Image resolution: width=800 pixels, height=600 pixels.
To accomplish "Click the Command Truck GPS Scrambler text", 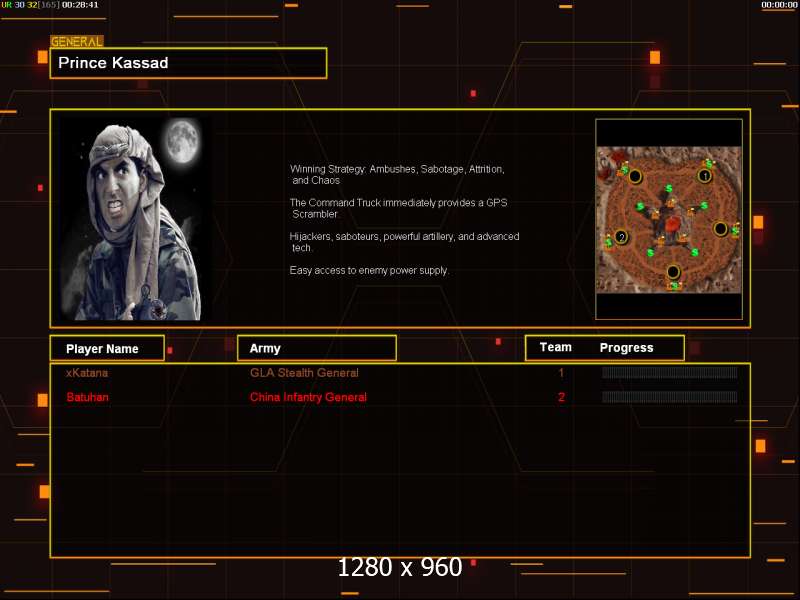I will (x=398, y=208).
